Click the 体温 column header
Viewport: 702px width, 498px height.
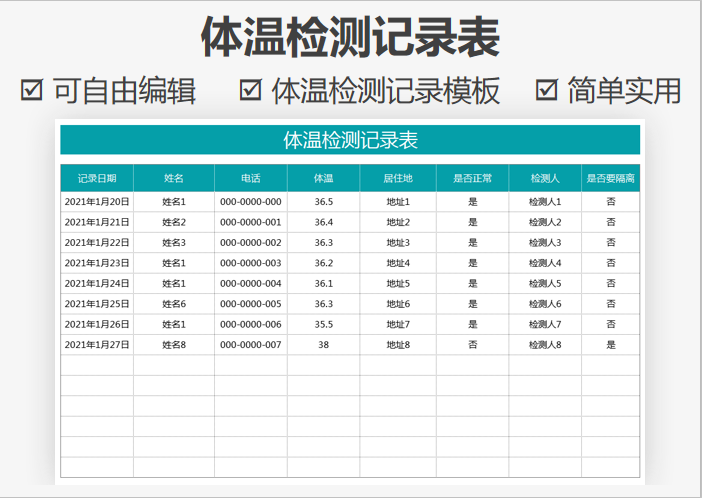[323, 178]
